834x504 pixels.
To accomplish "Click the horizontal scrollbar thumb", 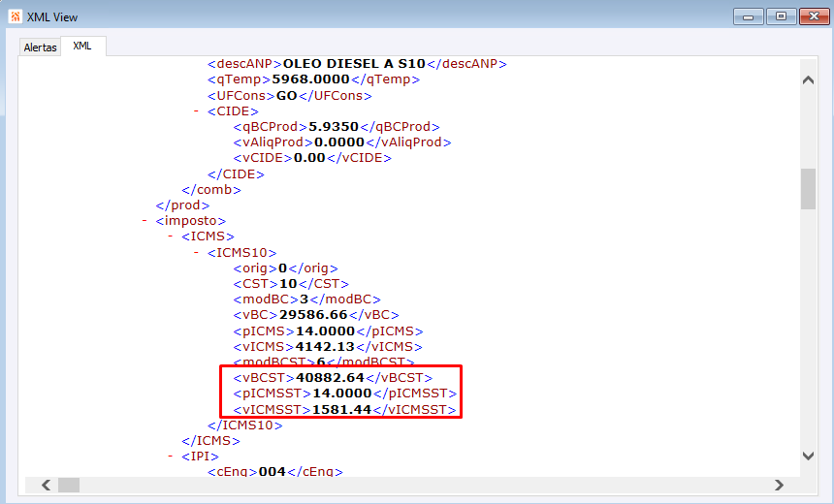I will pos(69,485).
